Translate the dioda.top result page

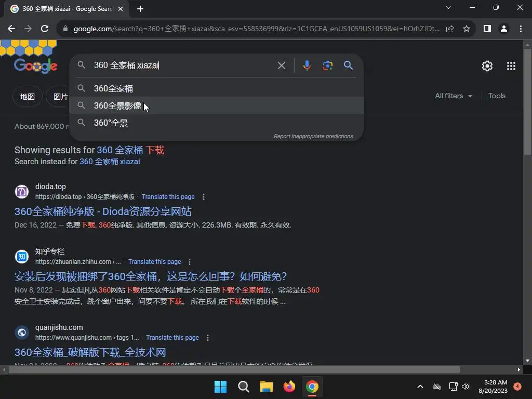(168, 197)
